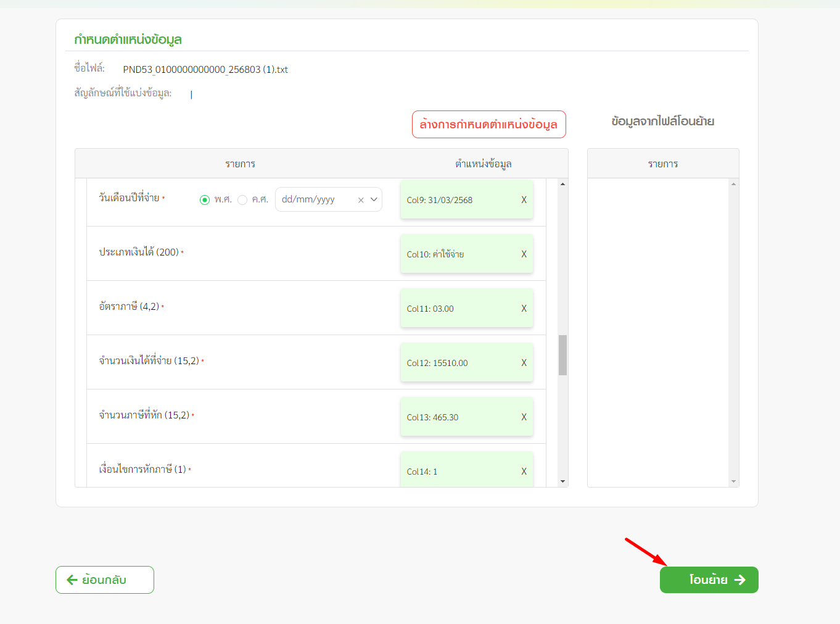Remove the Col14: 1 mapping with X
This screenshot has width=840, height=624.
524,472
